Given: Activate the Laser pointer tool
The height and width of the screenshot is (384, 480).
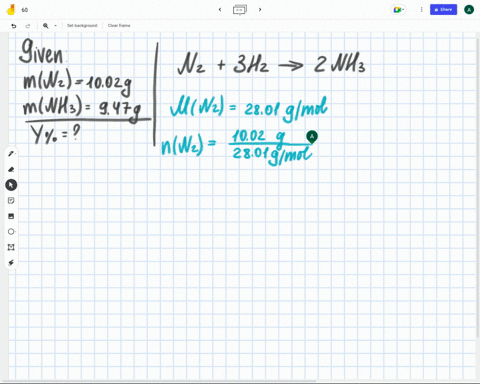Looking at the screenshot, I should pyautogui.click(x=11, y=263).
